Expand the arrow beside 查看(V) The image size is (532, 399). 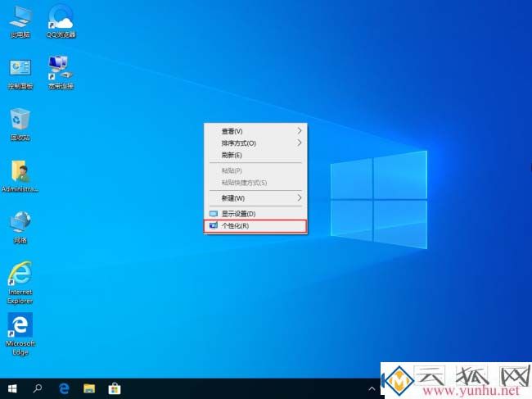pyautogui.click(x=300, y=131)
